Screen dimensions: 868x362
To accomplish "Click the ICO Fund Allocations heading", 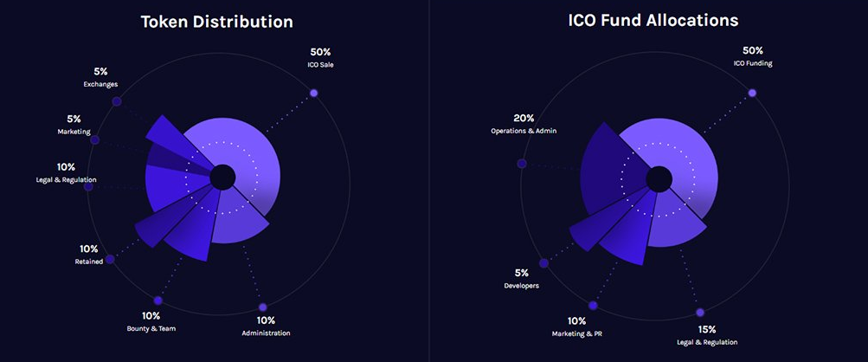I will pyautogui.click(x=654, y=22).
